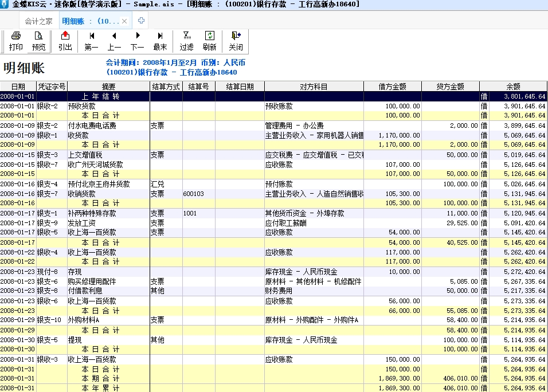The width and height of the screenshot is (548, 392).
Task: Click 其他货币资金 - 外埠存款 account cell
Action: coord(314,213)
